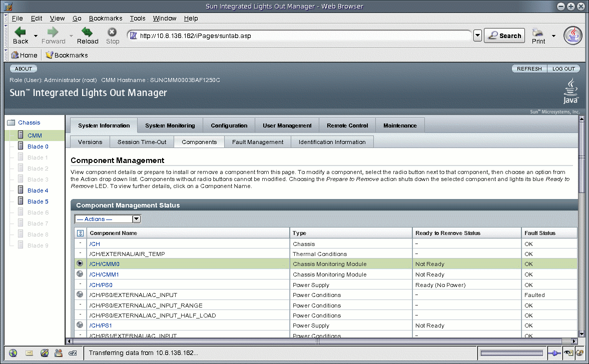Image resolution: width=589 pixels, height=364 pixels.
Task: Click the page loading progress bar
Action: [511, 353]
